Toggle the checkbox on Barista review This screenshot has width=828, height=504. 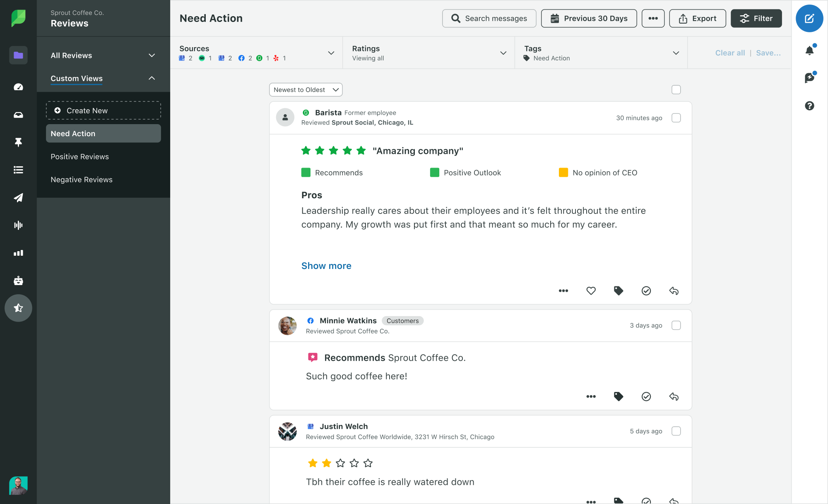click(x=676, y=118)
